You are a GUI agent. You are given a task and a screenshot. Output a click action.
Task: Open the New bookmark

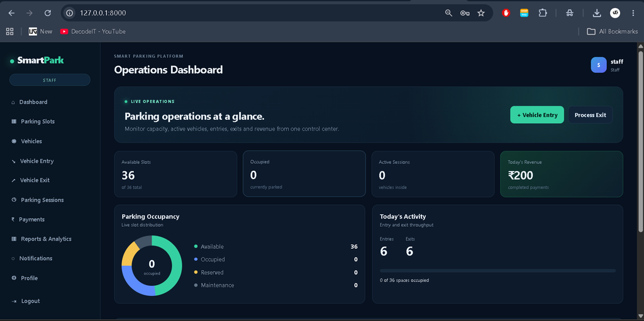[41, 31]
